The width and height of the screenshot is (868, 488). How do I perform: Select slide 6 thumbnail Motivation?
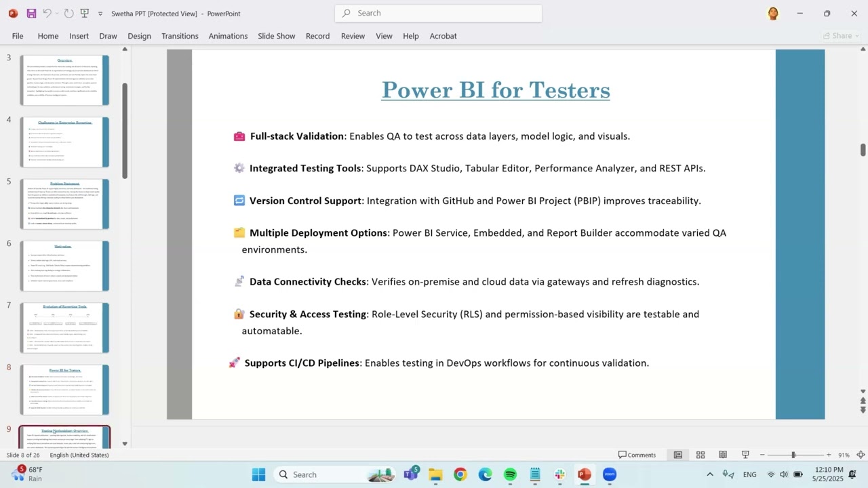pyautogui.click(x=64, y=266)
